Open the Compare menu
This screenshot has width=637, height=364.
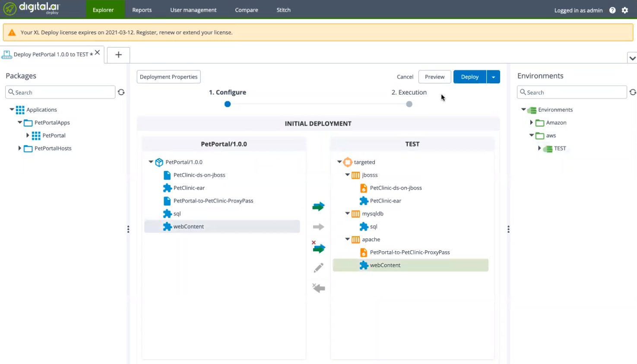pyautogui.click(x=247, y=10)
